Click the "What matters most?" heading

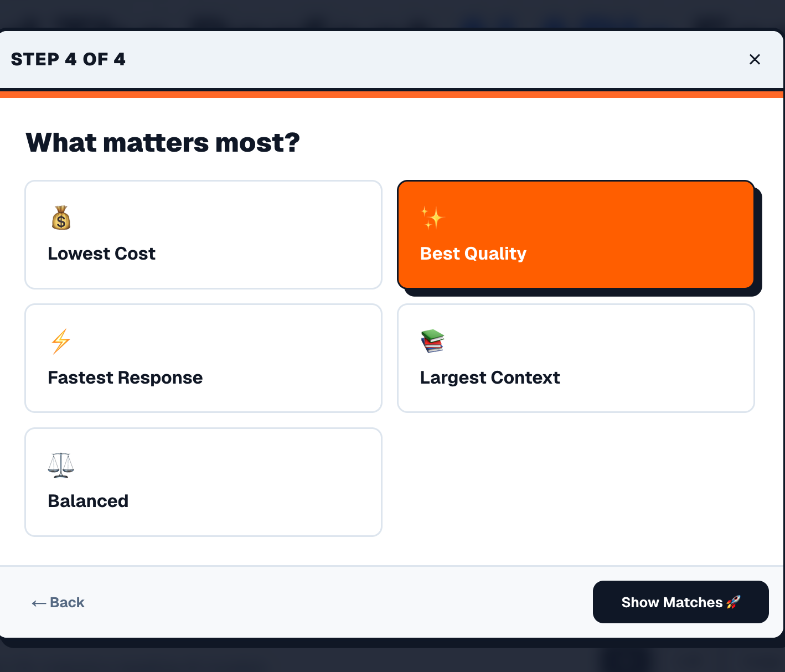[x=163, y=143]
